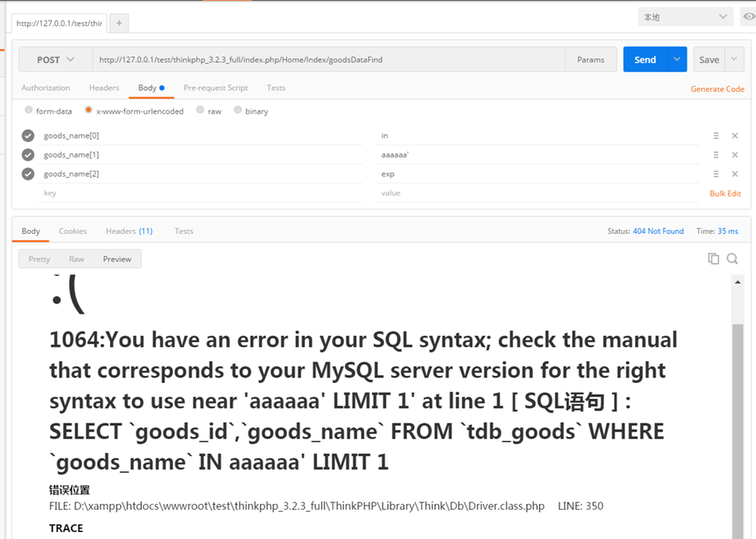Click the value field containing exp
756x539 pixels.
538,174
